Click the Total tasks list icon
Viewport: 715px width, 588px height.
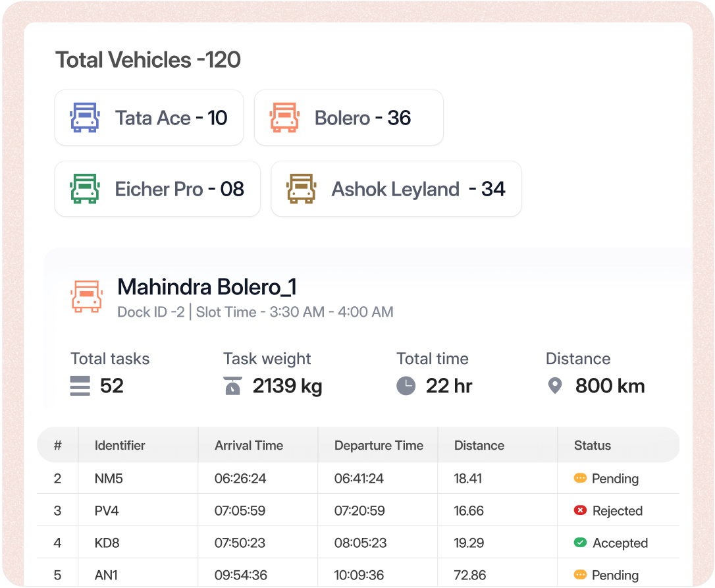[80, 386]
